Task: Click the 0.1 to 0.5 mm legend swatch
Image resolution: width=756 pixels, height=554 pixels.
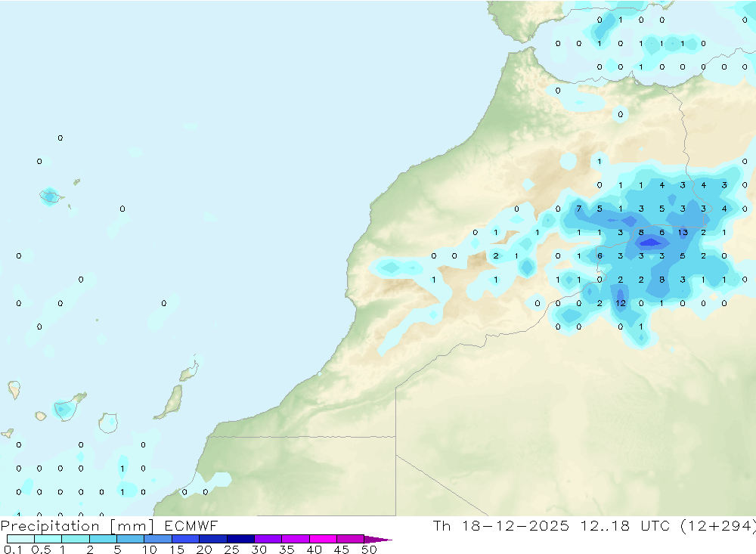Action: 20,539
